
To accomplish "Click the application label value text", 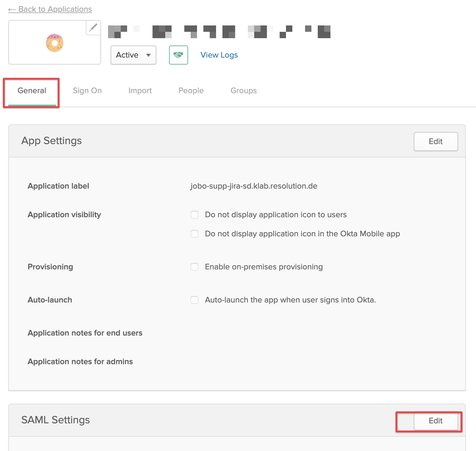I will click(254, 186).
